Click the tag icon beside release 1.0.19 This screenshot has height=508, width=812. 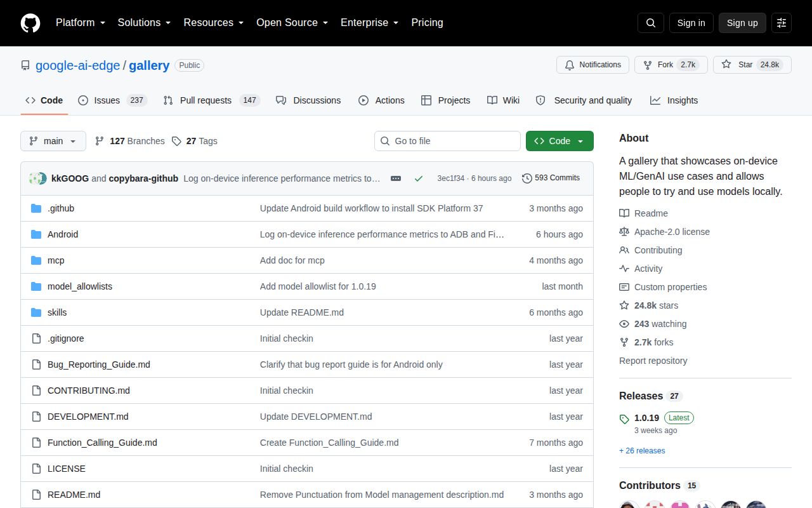(x=624, y=419)
